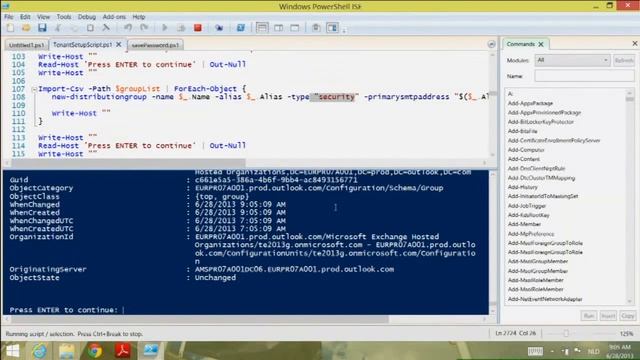Click the Redo arrow icon
This screenshot has height=360, width=640.
pos(144,28)
